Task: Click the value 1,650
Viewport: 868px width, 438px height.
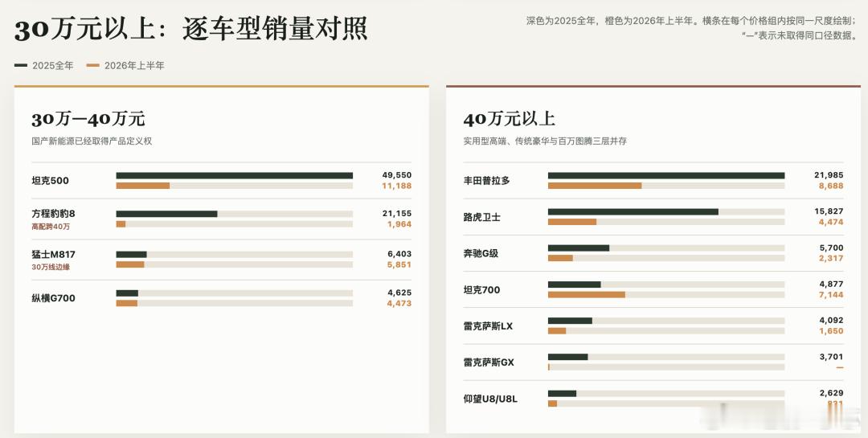Action: pyautogui.click(x=831, y=331)
